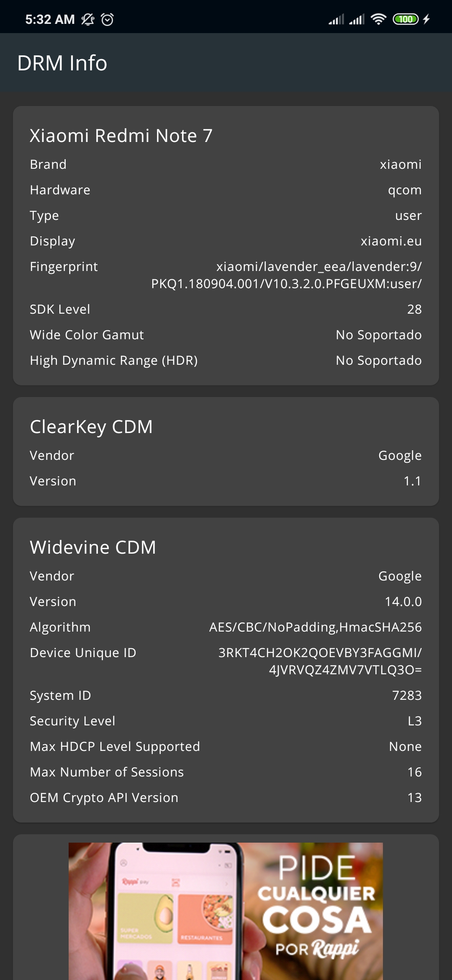Open the Rappi advertisement banner

coord(226,911)
